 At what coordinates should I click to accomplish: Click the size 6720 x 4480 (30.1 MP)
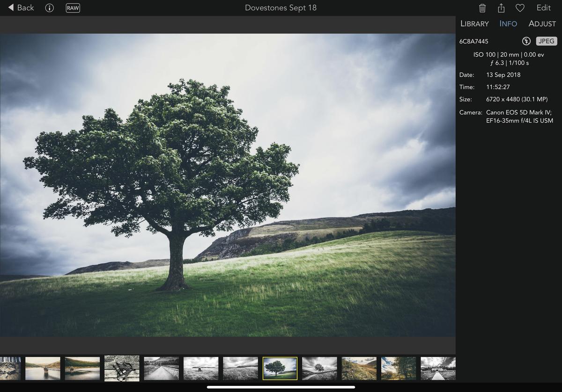[517, 99]
